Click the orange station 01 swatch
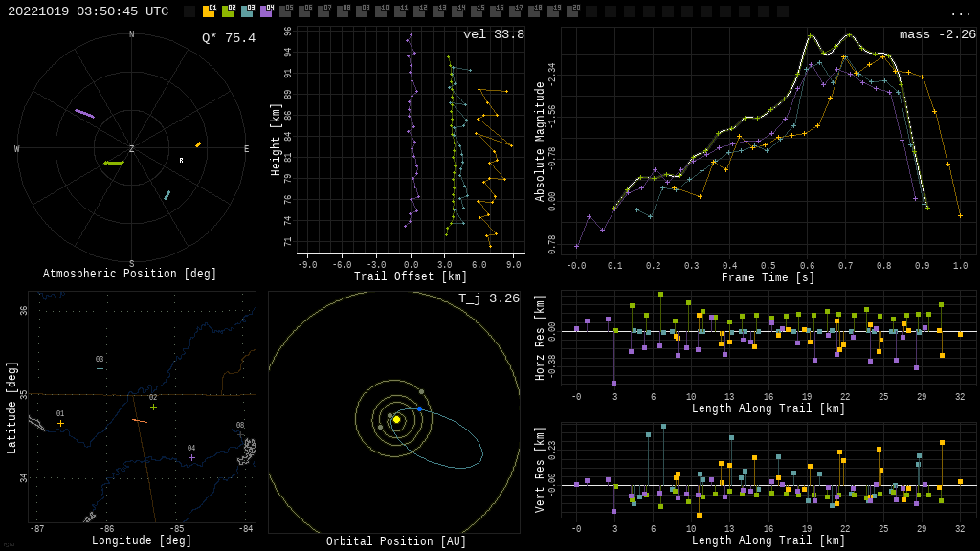The image size is (980, 551). click(x=209, y=11)
